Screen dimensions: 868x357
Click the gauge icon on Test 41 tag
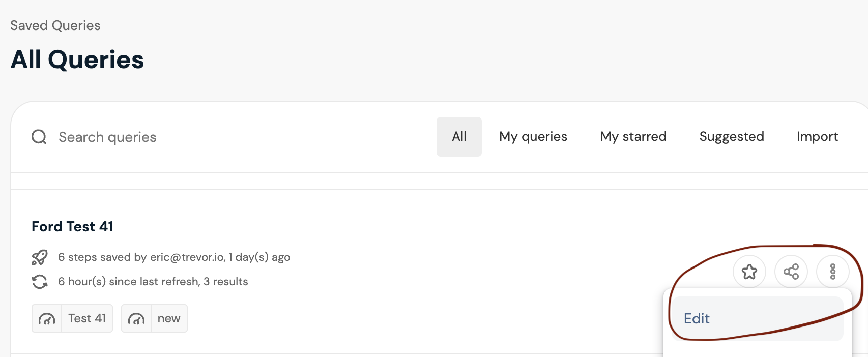pyautogui.click(x=47, y=319)
